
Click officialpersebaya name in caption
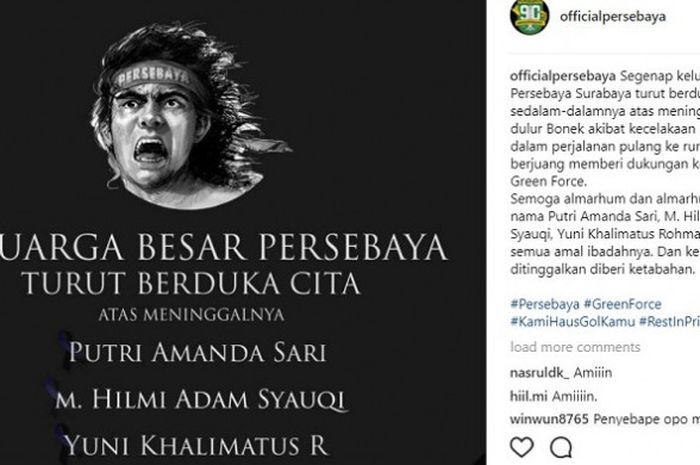pyautogui.click(x=562, y=76)
